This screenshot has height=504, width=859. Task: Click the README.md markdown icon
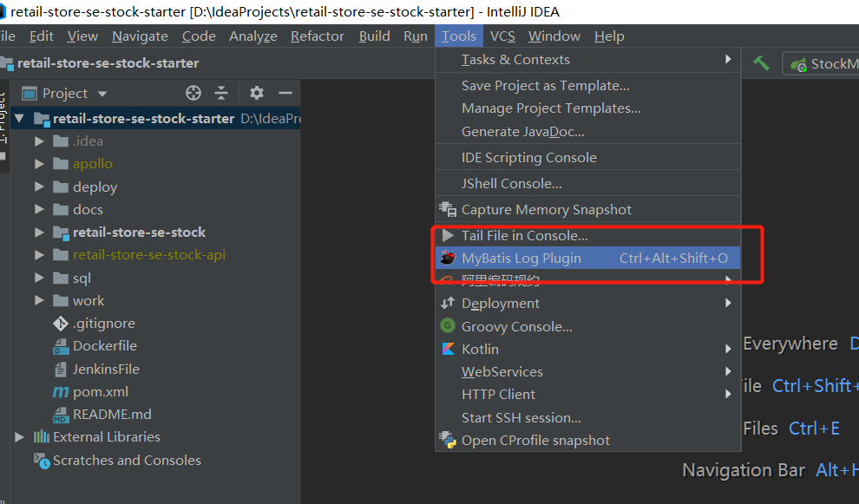pyautogui.click(x=60, y=415)
